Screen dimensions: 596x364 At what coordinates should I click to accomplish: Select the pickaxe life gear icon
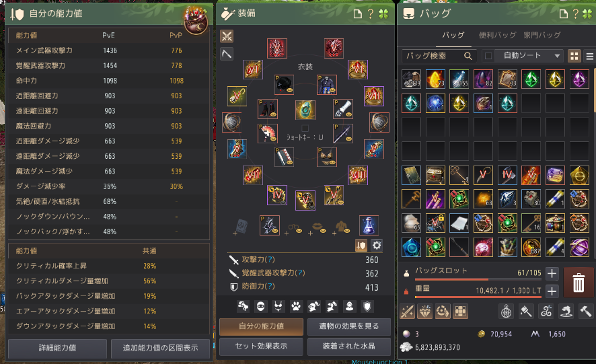click(x=227, y=54)
